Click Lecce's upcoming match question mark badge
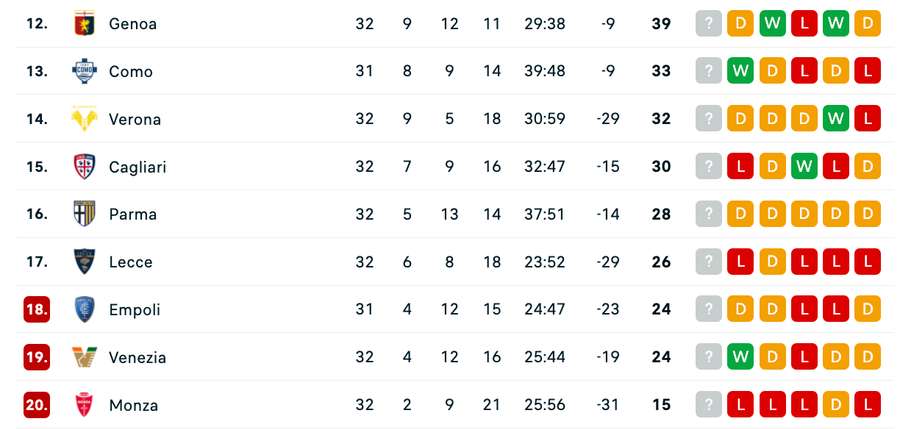Image resolution: width=900 pixels, height=429 pixels. (708, 262)
